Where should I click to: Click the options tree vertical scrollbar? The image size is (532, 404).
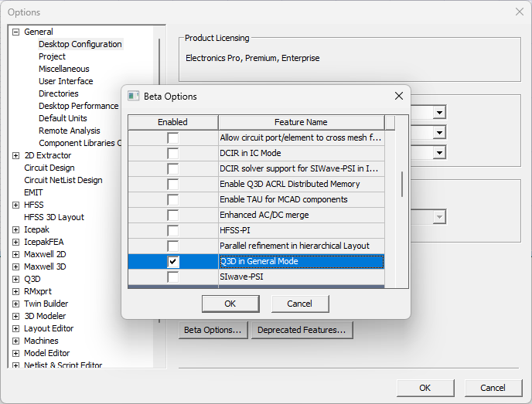pyautogui.click(x=159, y=180)
